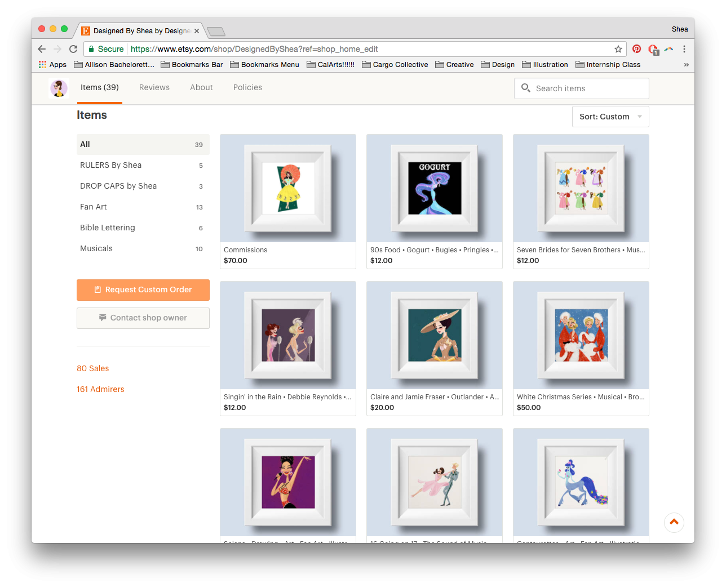Click the 90s Food Gogurt listing title
Viewport: 726px width, 588px height.
(435, 250)
